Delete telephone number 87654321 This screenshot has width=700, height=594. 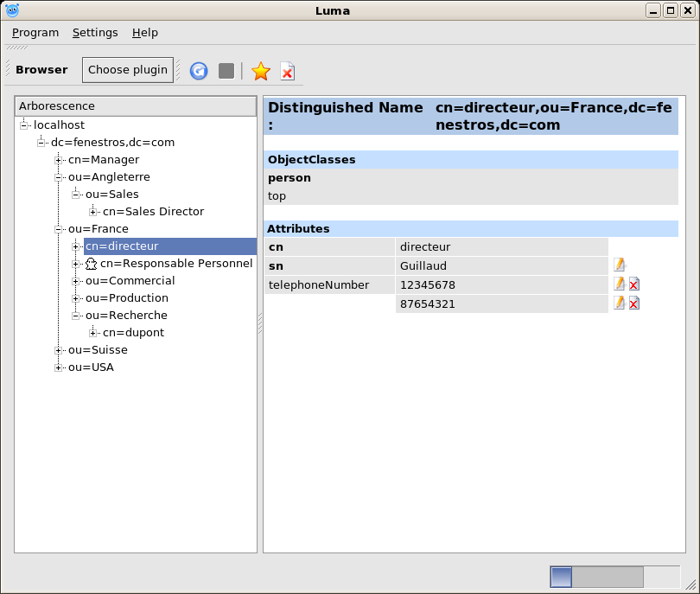[x=633, y=303]
